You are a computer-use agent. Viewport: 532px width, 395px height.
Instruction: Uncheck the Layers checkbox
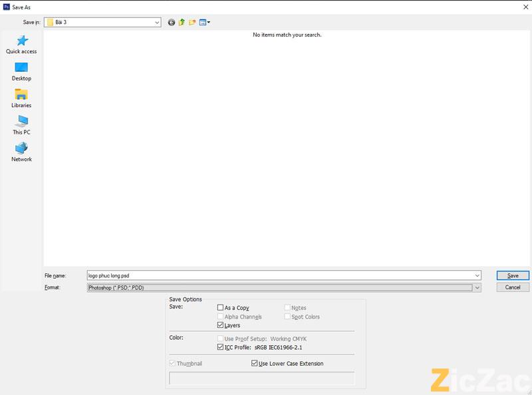(221, 326)
